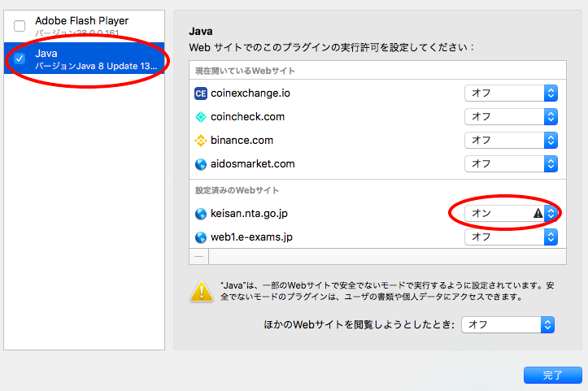Click the binance.com yellow favicon
The width and height of the screenshot is (588, 391).
(x=201, y=141)
